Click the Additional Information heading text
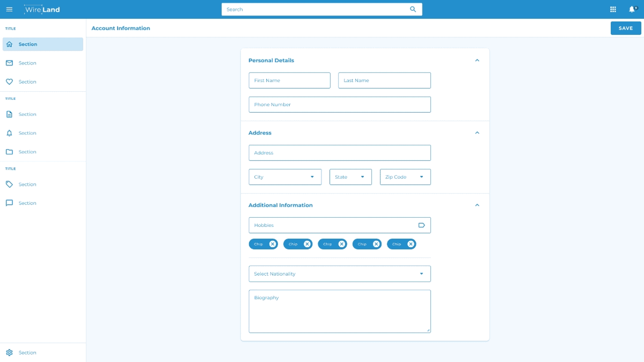644x362 pixels. coord(281,205)
